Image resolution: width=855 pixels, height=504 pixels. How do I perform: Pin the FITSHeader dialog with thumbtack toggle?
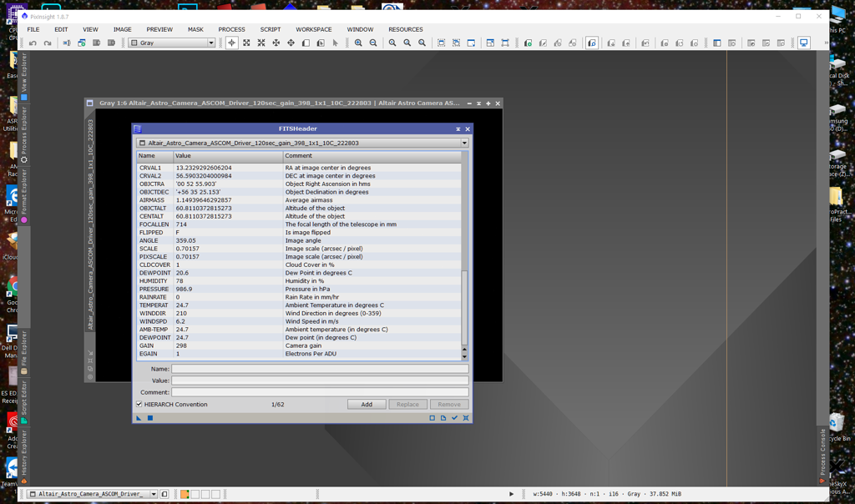[458, 129]
